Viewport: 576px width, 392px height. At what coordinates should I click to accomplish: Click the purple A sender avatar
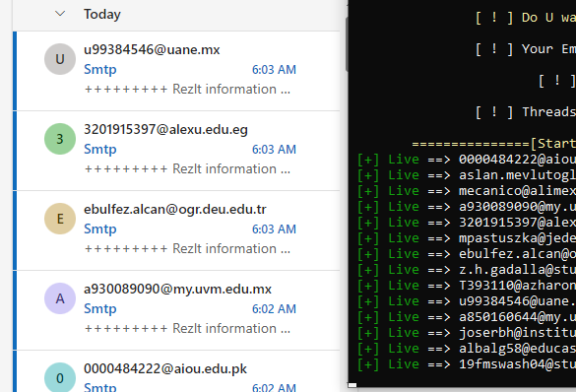[60, 298]
